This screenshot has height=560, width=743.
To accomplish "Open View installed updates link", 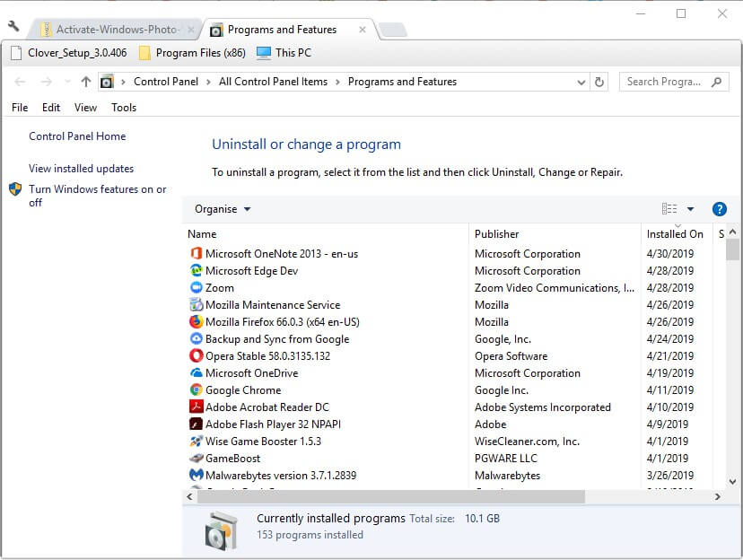I will (81, 169).
